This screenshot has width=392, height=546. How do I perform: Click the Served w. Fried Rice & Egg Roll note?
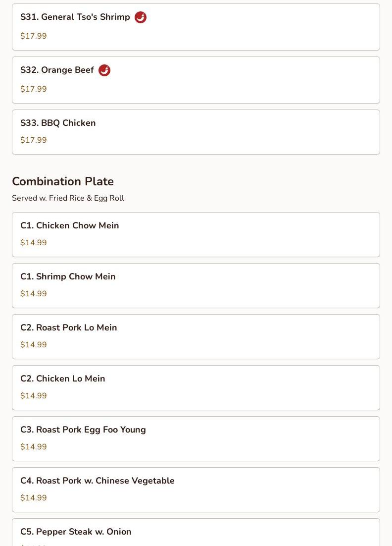pyautogui.click(x=68, y=198)
